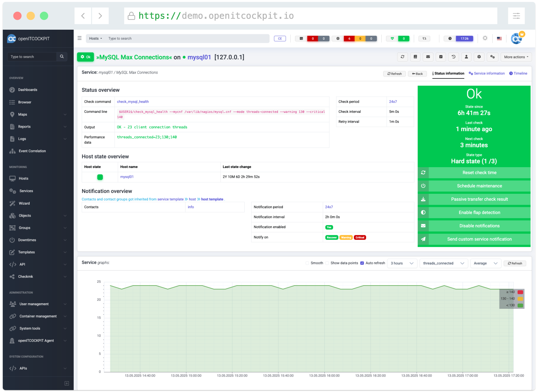Click the green heart health badge
Screen dimensions: 538x392
(x=392, y=38)
